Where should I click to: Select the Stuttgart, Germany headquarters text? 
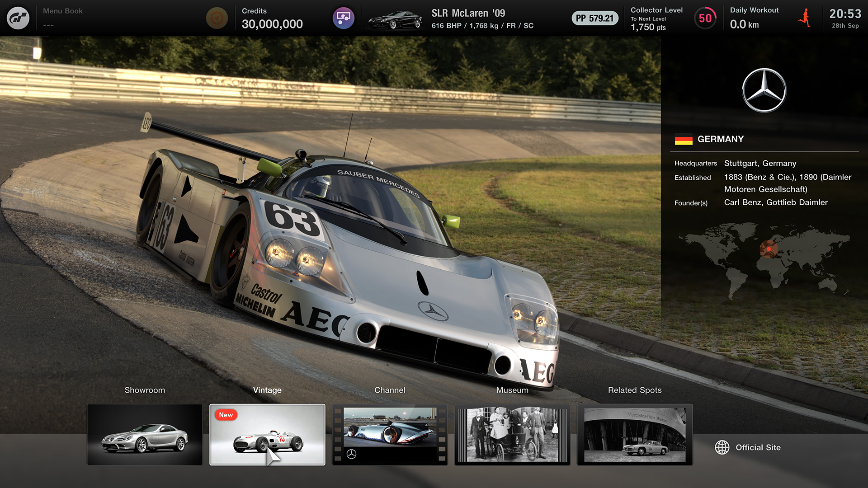(x=760, y=163)
